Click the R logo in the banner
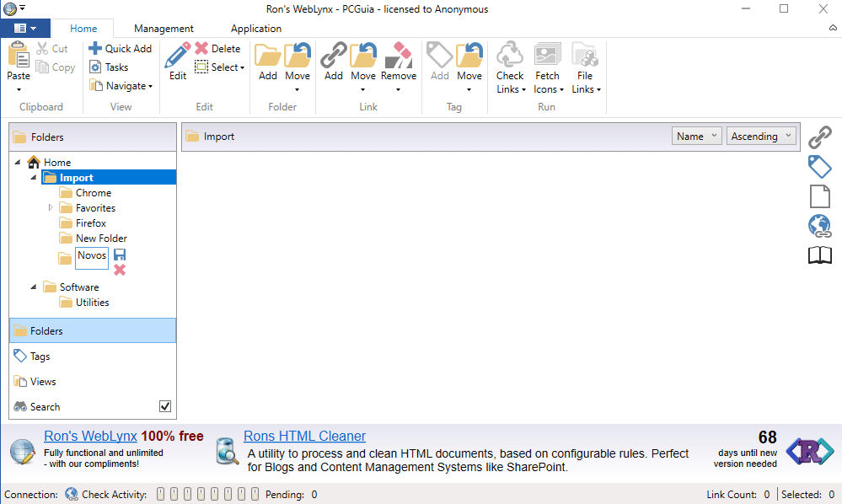Viewport: 842px width, 504px height. 810,452
